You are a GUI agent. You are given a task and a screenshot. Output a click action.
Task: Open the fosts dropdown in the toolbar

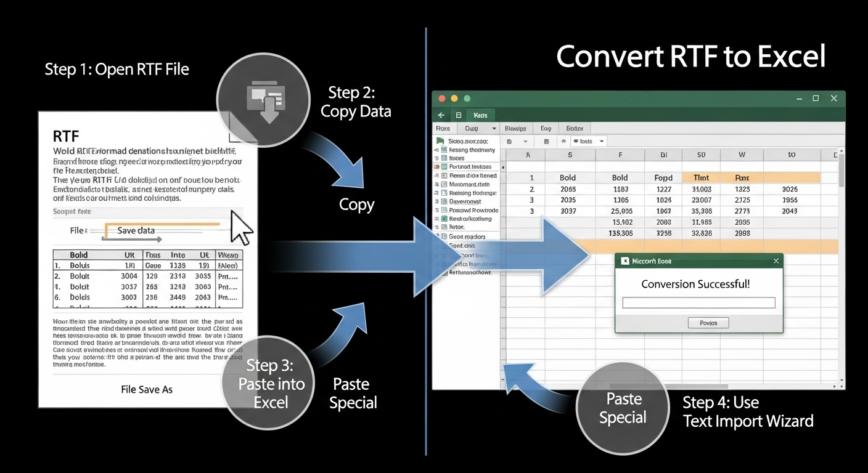602,142
